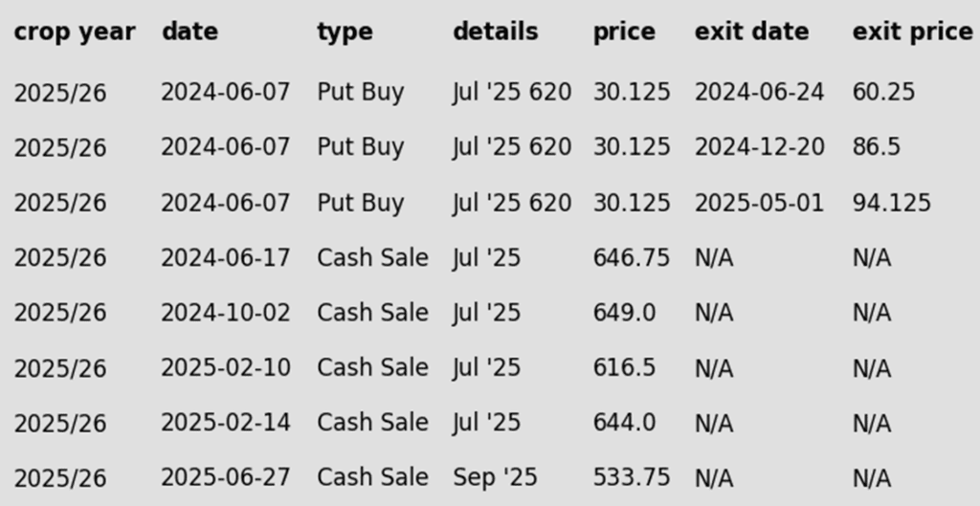The width and height of the screenshot is (980, 506).
Task: Select the Sep '25 details cell
Action: coord(495,478)
